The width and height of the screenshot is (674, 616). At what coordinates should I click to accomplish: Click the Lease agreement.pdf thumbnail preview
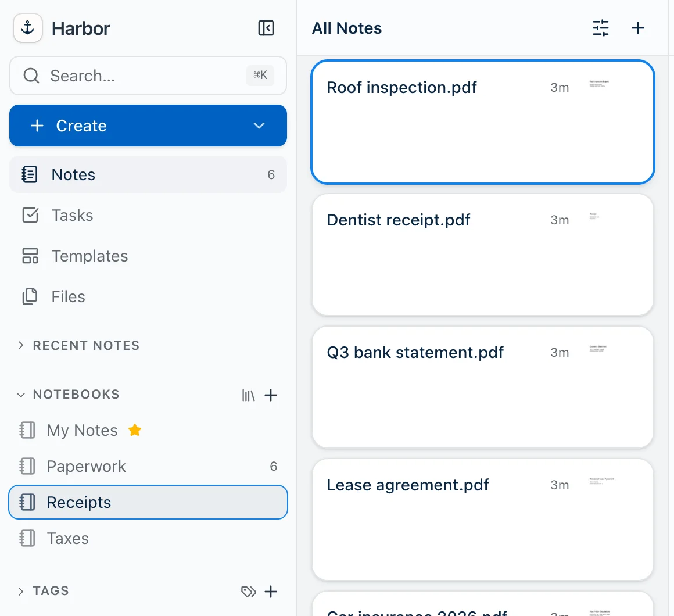click(x=602, y=481)
